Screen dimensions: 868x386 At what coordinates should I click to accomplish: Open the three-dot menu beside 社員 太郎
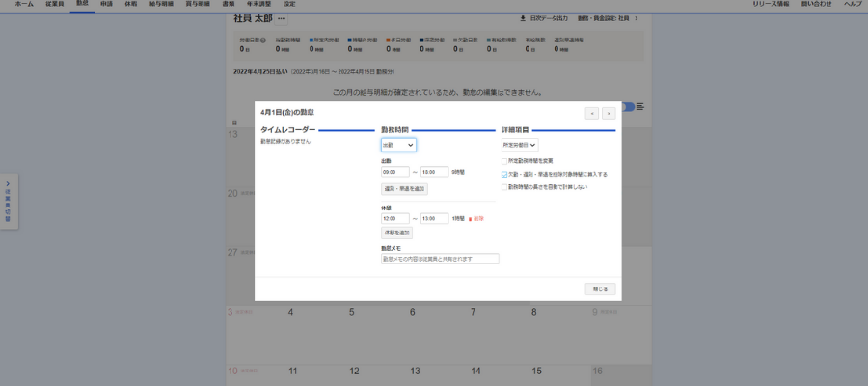[x=282, y=18]
